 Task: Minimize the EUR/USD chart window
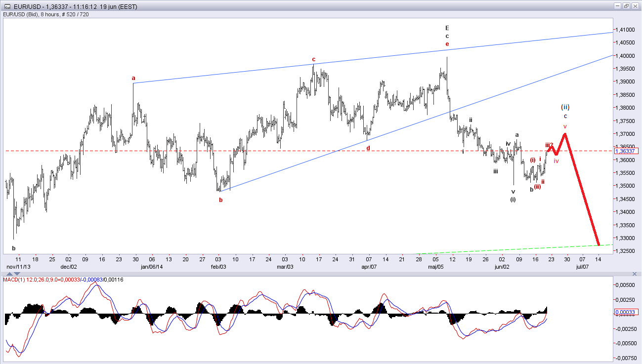[617, 6]
